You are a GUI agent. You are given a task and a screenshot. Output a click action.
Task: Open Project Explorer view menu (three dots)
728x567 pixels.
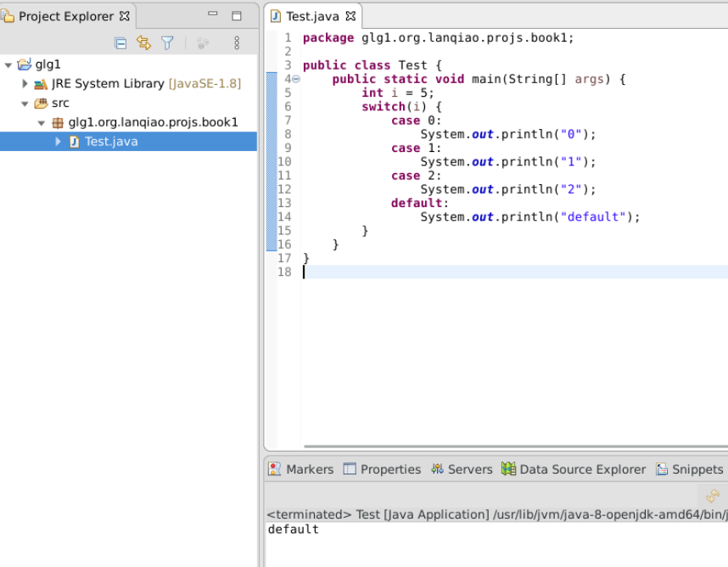click(x=237, y=43)
